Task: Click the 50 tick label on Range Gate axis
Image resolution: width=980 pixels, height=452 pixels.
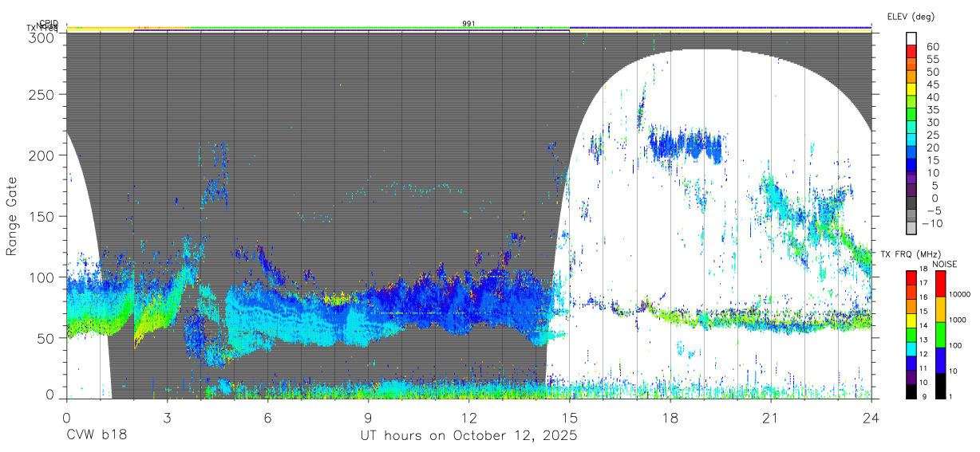Action: click(x=47, y=337)
